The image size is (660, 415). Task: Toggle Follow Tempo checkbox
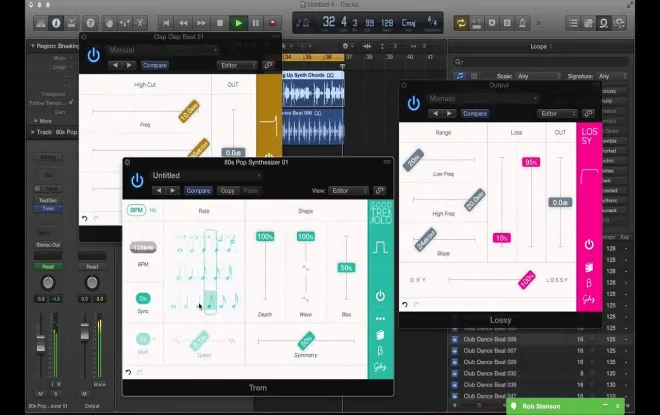point(71,102)
